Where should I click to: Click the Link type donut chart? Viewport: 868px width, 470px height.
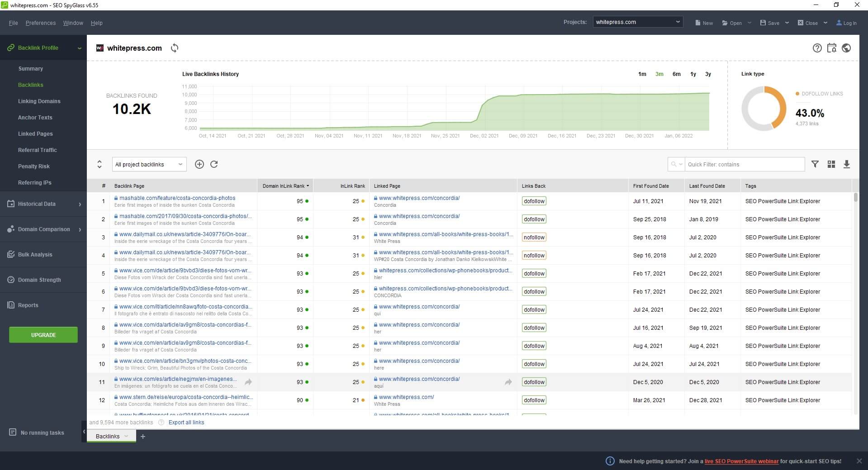tap(764, 109)
